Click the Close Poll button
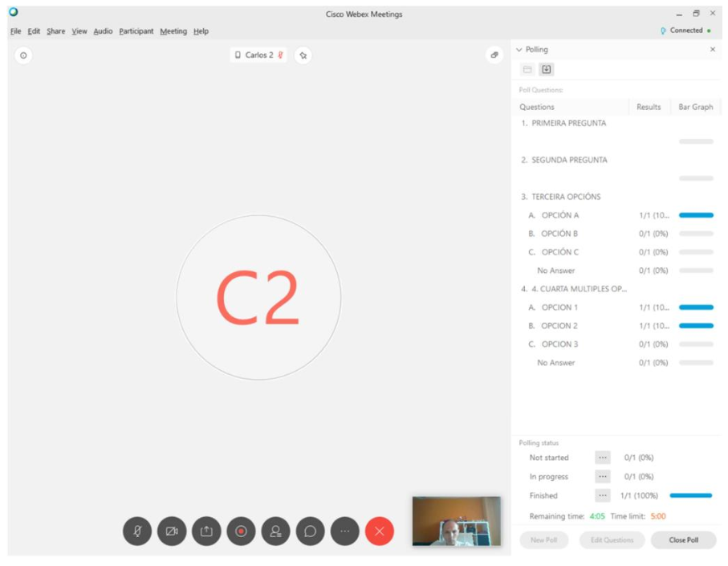The height and width of the screenshot is (566, 728). pos(683,540)
